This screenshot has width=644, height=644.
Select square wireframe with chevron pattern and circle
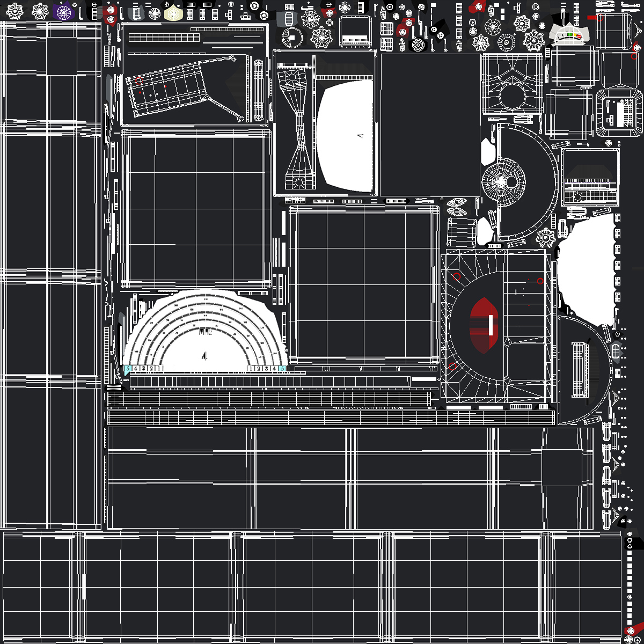512,84
